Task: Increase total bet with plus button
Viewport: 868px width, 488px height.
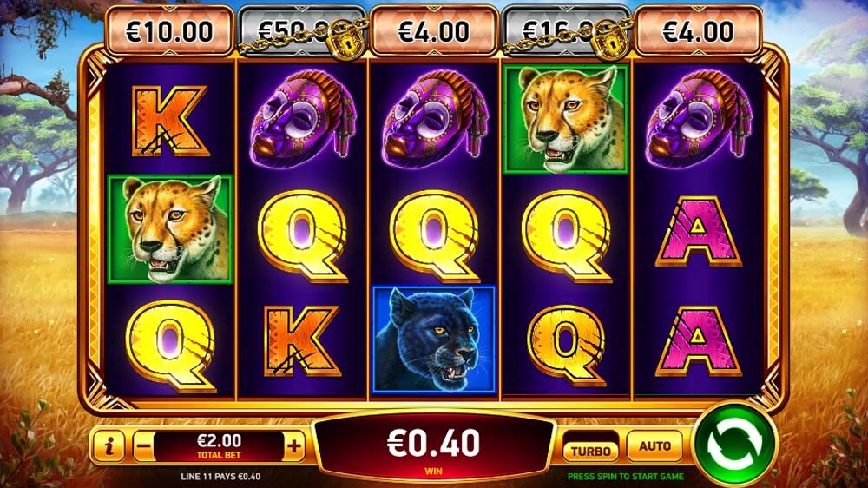Action: 294,445
